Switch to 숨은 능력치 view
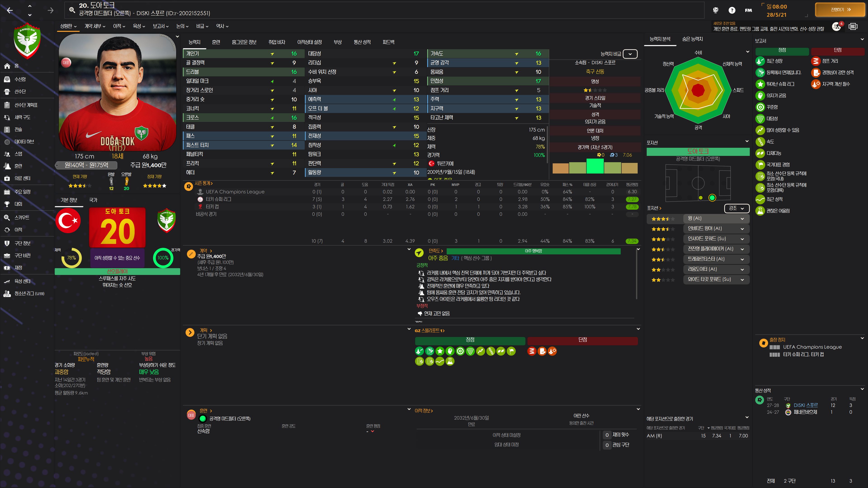The image size is (868, 488). point(692,39)
